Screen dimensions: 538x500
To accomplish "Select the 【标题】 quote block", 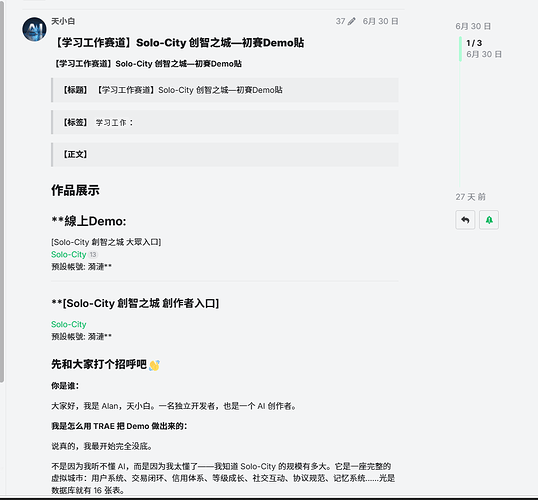I will click(225, 90).
